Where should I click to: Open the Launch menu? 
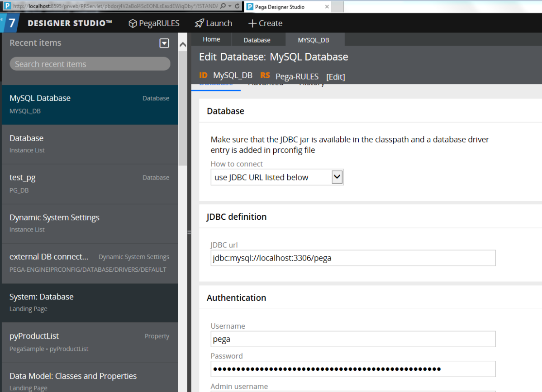point(213,23)
